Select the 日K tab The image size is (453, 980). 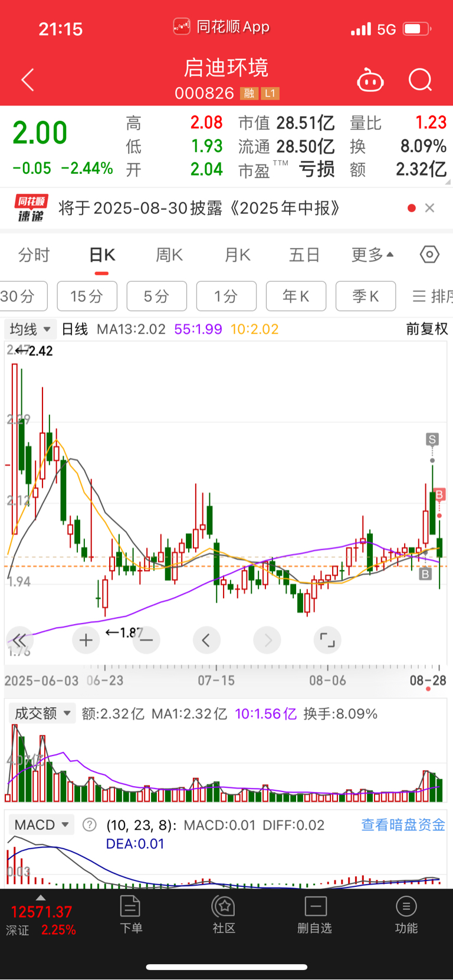coord(101,255)
